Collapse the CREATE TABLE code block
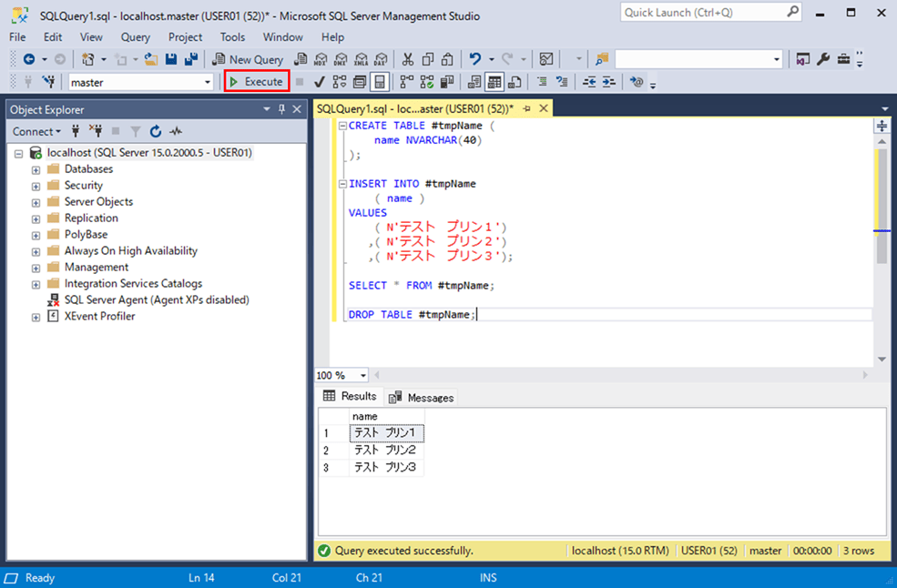The height and width of the screenshot is (588, 897). point(342,126)
